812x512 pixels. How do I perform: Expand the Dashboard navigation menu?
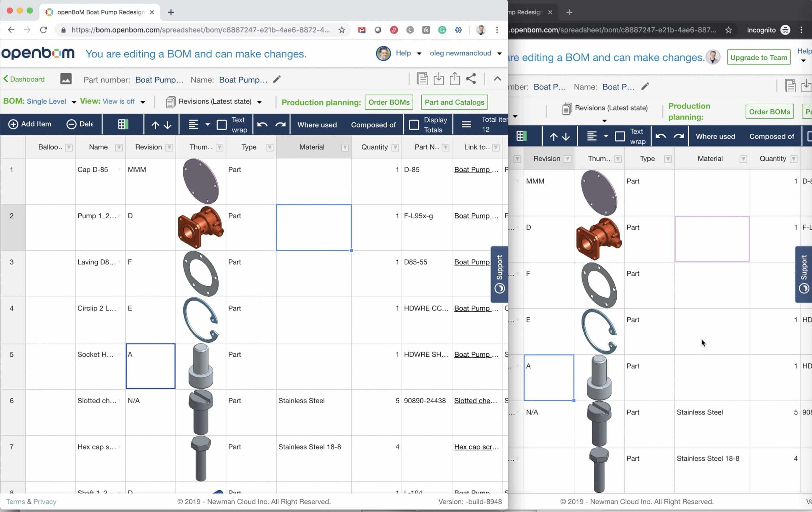[x=23, y=79]
